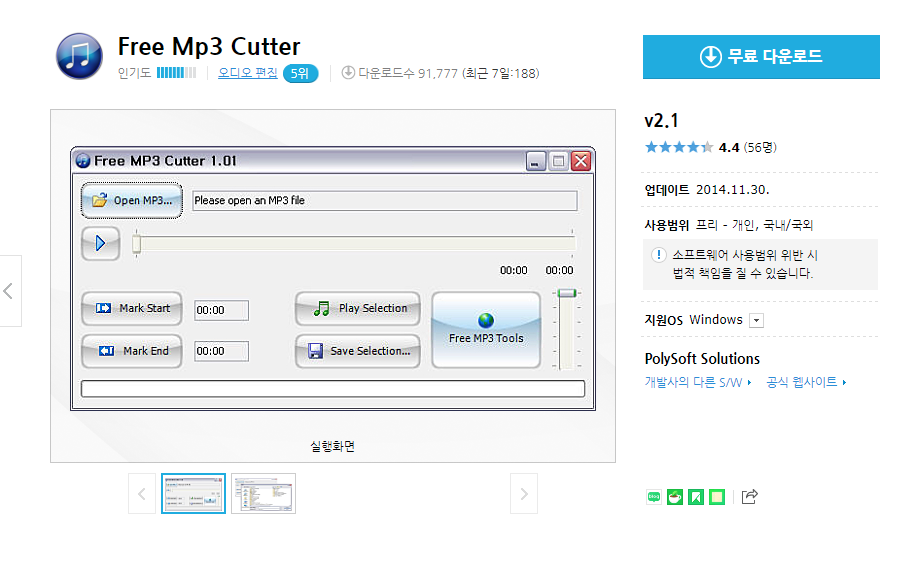Click the blue play triangle button
908x564 pixels.
(101, 243)
